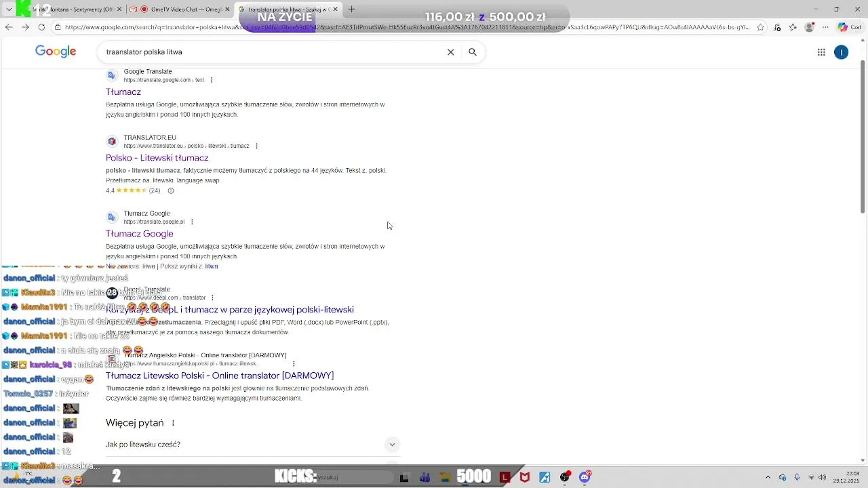Open the Google apps grid

821,52
